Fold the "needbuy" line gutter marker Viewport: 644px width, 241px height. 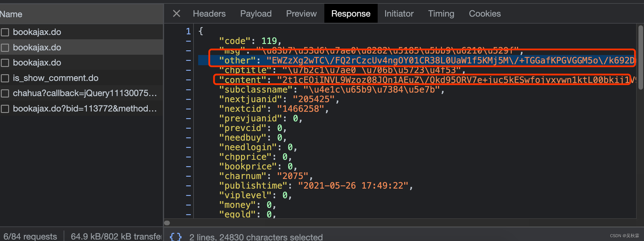[189, 138]
